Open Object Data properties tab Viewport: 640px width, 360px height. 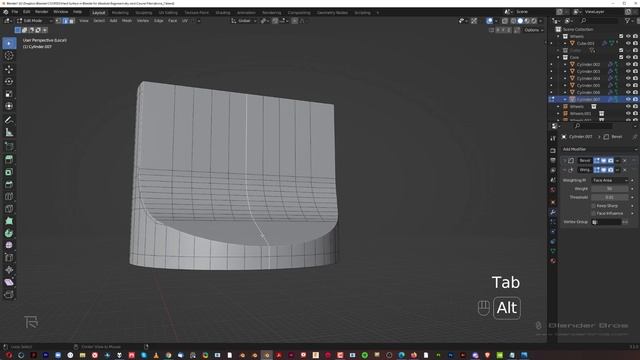(553, 251)
